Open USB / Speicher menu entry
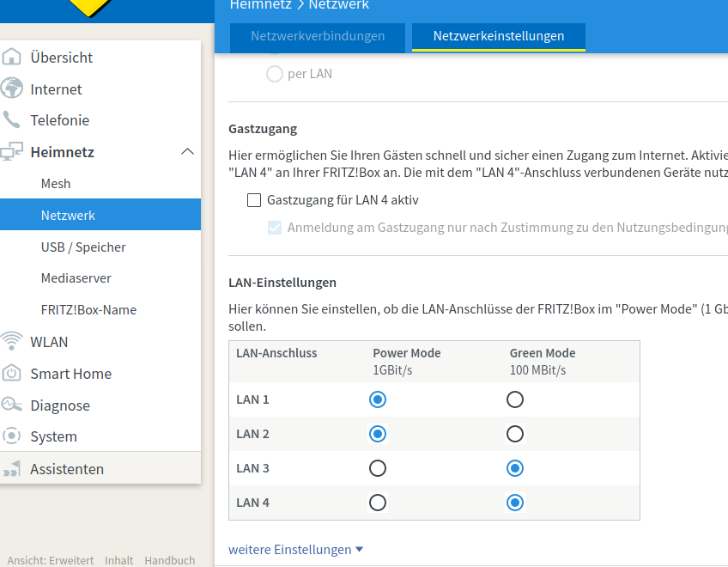Screen dimensions: 728x567 click(83, 247)
